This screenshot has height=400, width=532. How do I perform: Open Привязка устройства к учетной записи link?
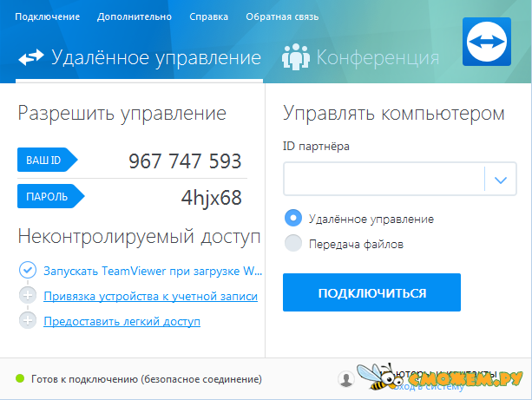[151, 296]
